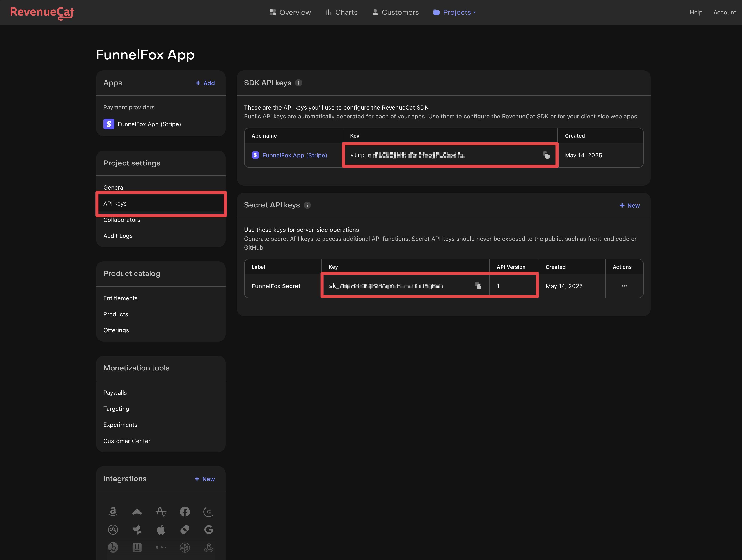The height and width of the screenshot is (560, 742).
Task: Open the Intercom integration icon
Action: [137, 548]
